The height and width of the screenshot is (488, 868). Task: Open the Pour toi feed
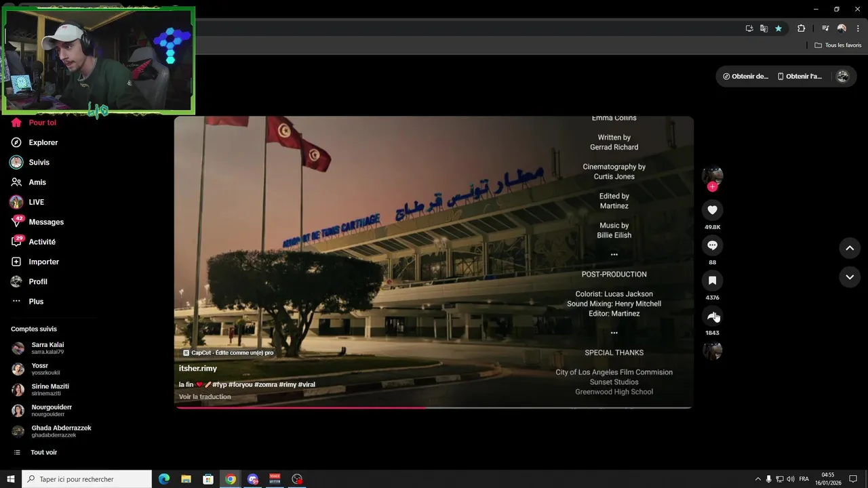34,123
